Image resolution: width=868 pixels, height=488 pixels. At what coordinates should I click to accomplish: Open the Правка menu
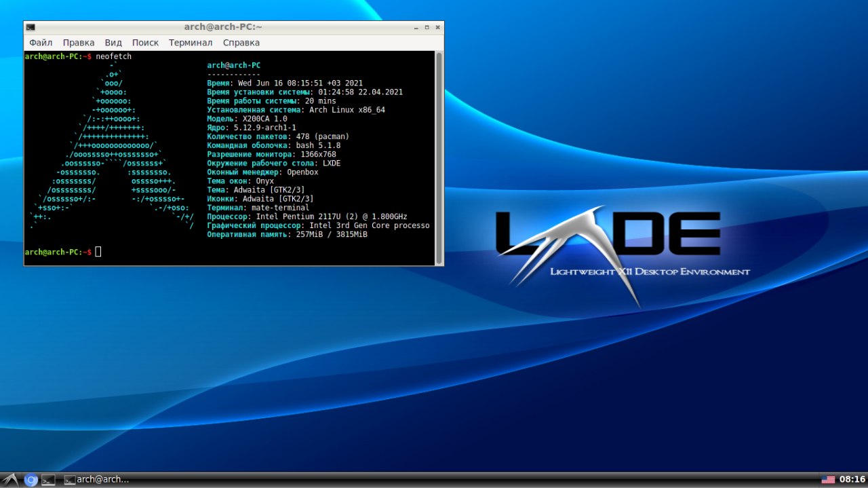79,43
